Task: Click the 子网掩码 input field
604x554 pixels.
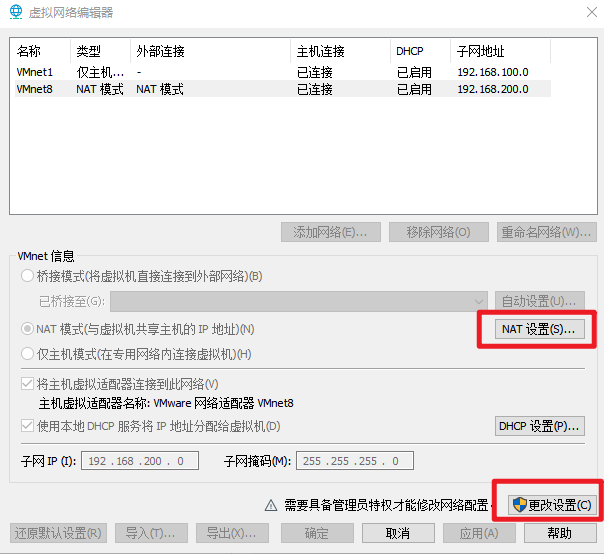Action: pyautogui.click(x=354, y=461)
